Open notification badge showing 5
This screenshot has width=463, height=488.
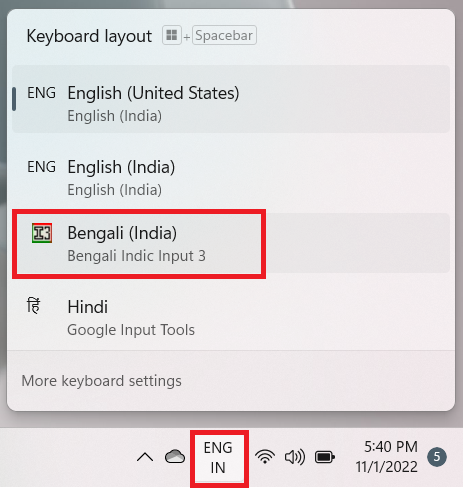(x=437, y=457)
